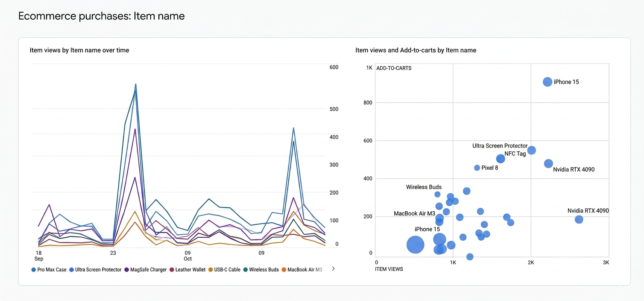Viewport: 644px width, 301px height.
Task: Expand hidden legend entries with the right chevron
Action: [x=334, y=269]
